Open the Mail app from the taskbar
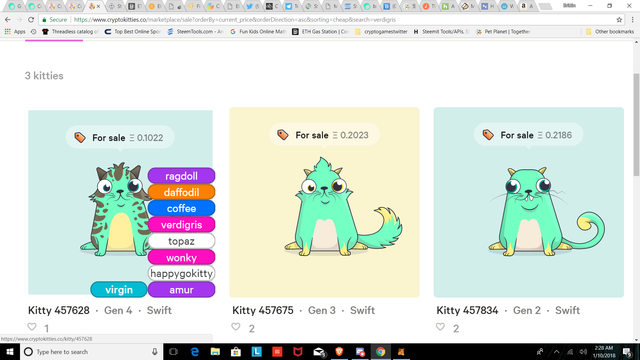Screen dimensions: 640x360 [319, 352]
